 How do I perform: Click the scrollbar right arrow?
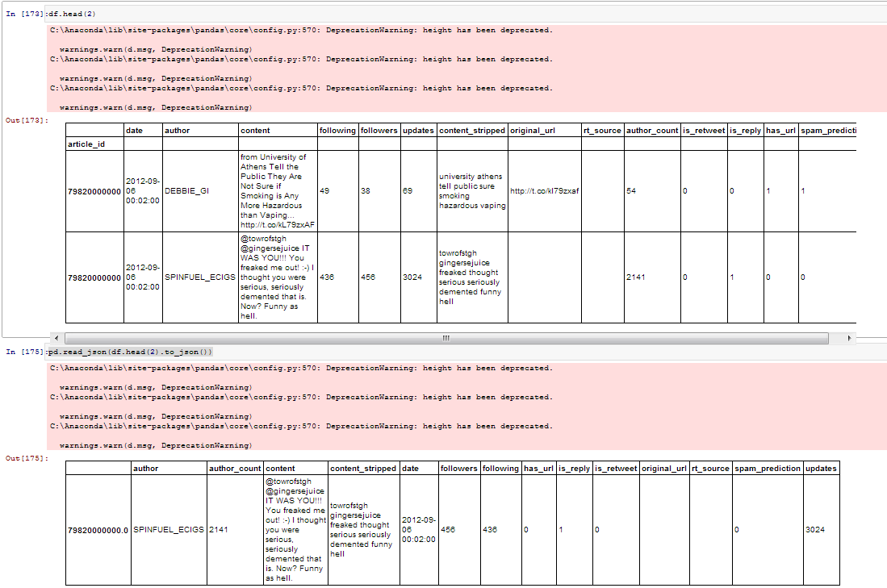(x=849, y=338)
